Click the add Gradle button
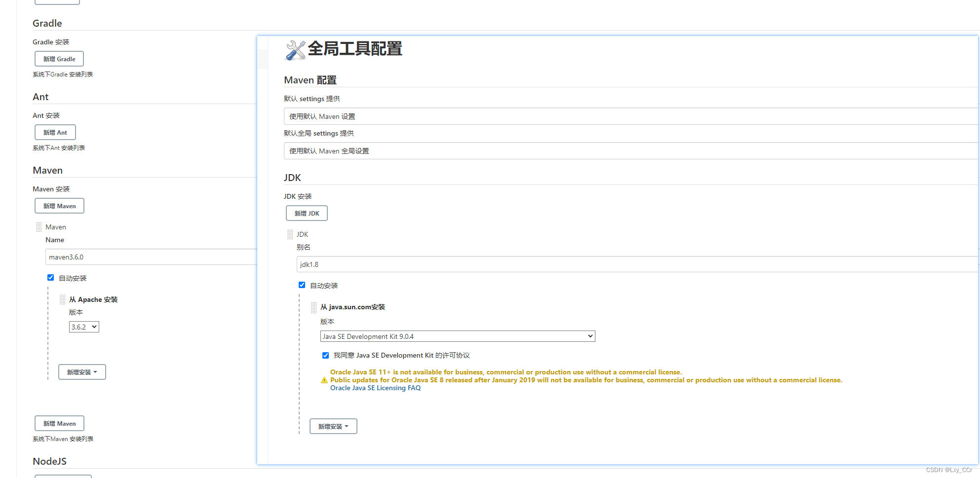The height and width of the screenshot is (478, 980). 59,59
